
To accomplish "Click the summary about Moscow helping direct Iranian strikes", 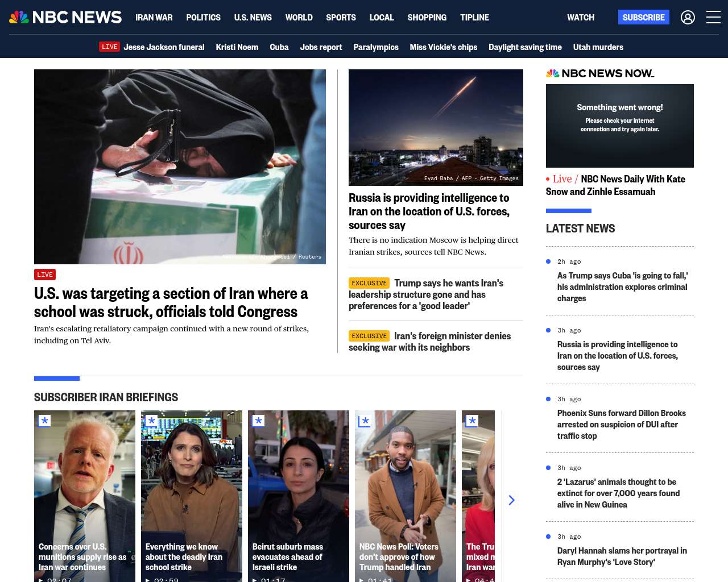I will [433, 246].
